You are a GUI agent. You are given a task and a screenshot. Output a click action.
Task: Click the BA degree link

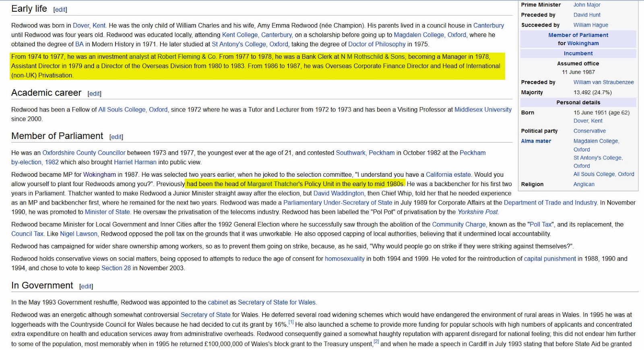(x=79, y=44)
